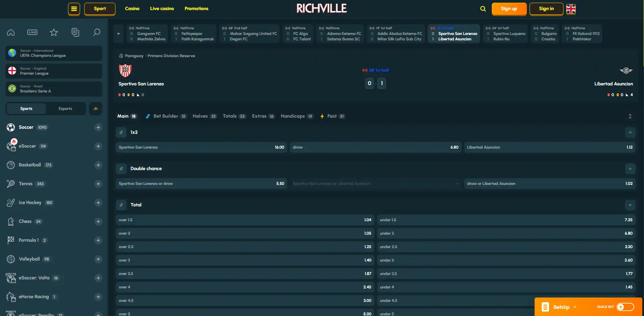Click the Sign up button
This screenshot has width=644, height=316.
[509, 9]
